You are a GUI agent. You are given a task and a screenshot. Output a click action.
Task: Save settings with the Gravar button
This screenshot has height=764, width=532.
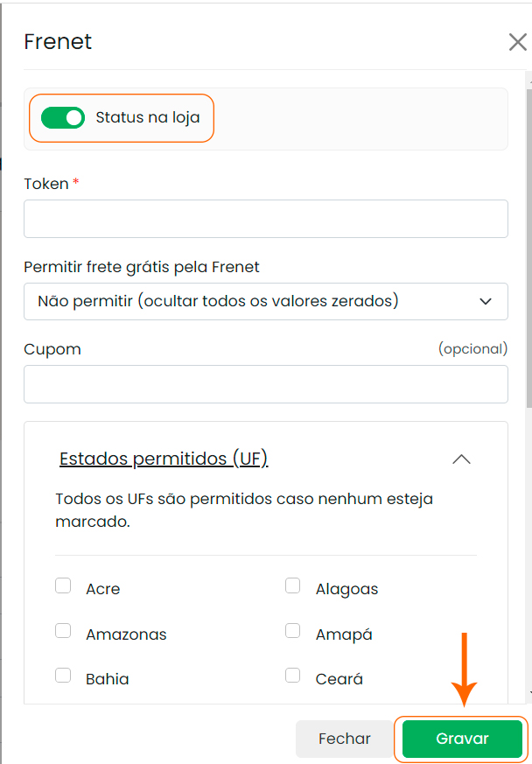(x=462, y=739)
